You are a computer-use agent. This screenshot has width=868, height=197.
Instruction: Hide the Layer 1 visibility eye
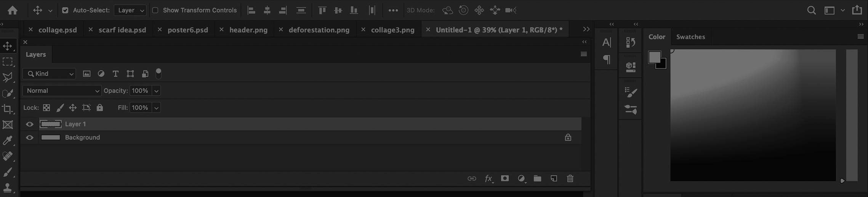tap(29, 124)
